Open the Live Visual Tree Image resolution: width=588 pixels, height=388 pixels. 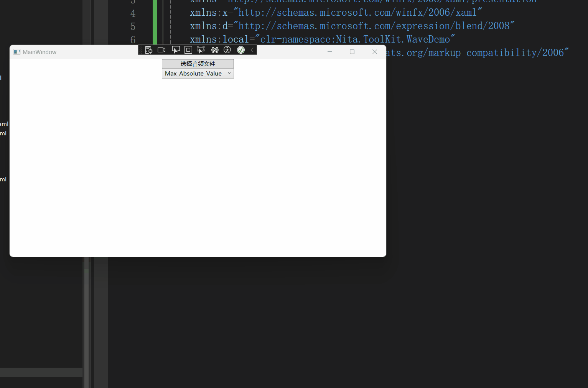[149, 49]
